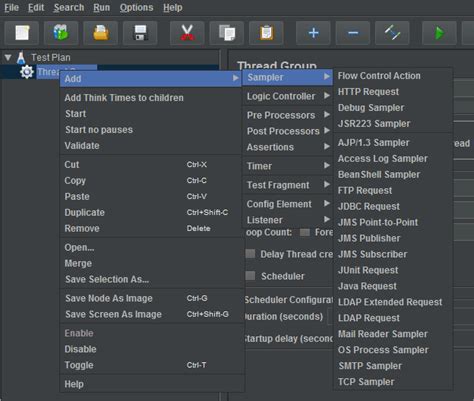Click the Expand All plus icon
The height and width of the screenshot is (401, 474).
pyautogui.click(x=313, y=33)
